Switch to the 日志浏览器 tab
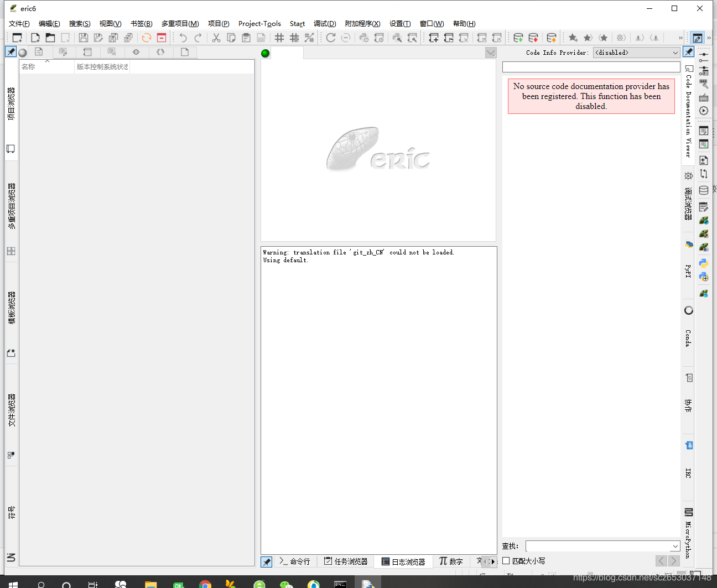This screenshot has width=717, height=588. coord(403,561)
